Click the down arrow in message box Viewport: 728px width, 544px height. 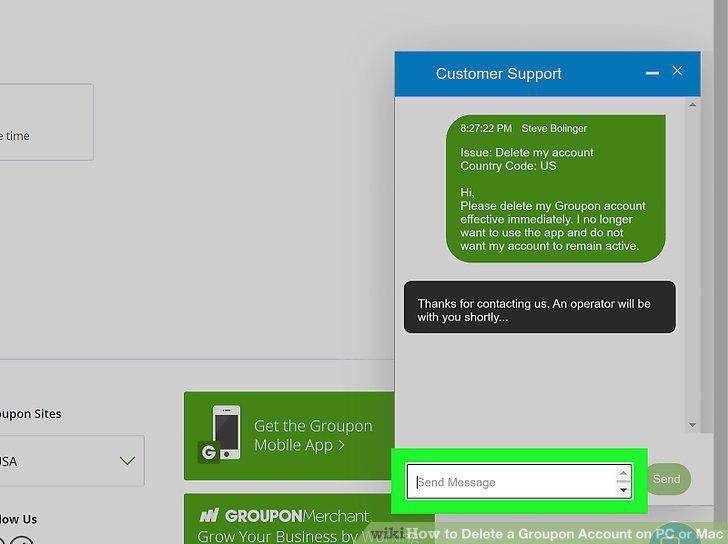tap(624, 490)
